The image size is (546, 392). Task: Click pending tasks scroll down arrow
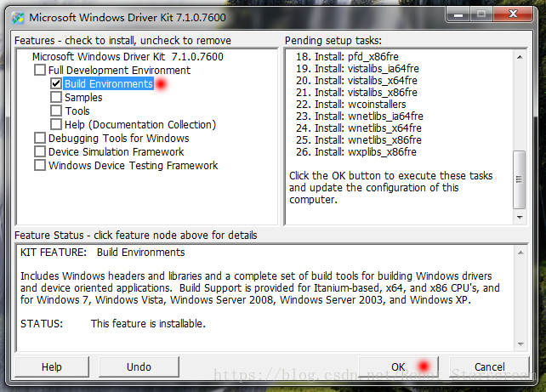[x=520, y=217]
